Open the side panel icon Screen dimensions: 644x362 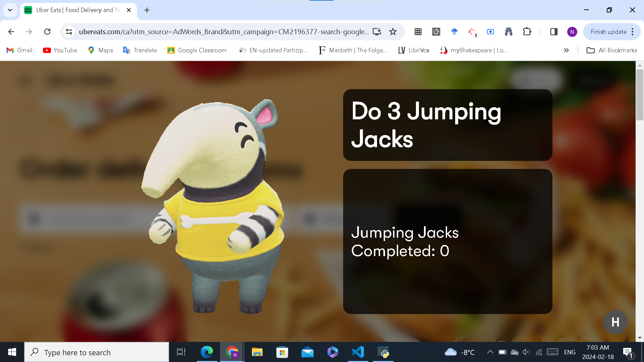click(554, 32)
